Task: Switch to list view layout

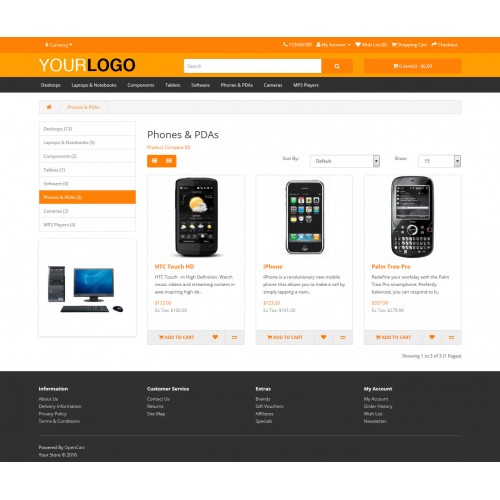Action: (155, 161)
